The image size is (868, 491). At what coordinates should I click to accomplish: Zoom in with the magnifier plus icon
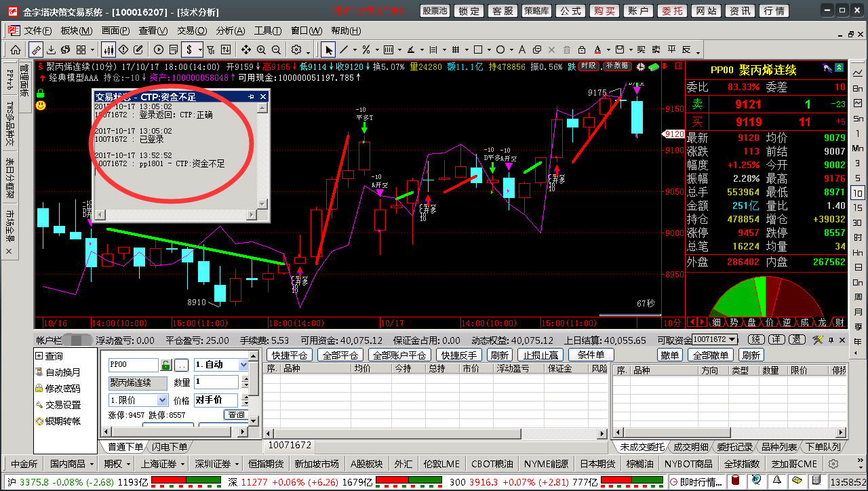click(261, 50)
